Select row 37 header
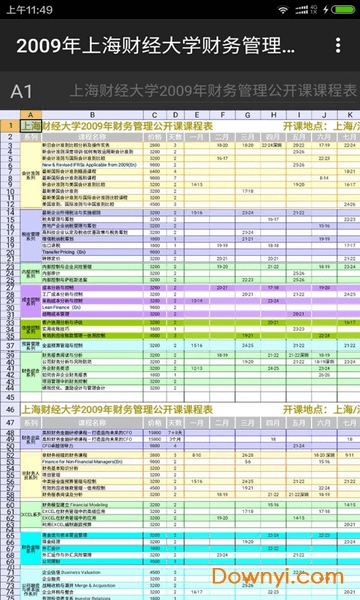Image resolution: width=360 pixels, height=600 pixels. click(x=10, y=346)
